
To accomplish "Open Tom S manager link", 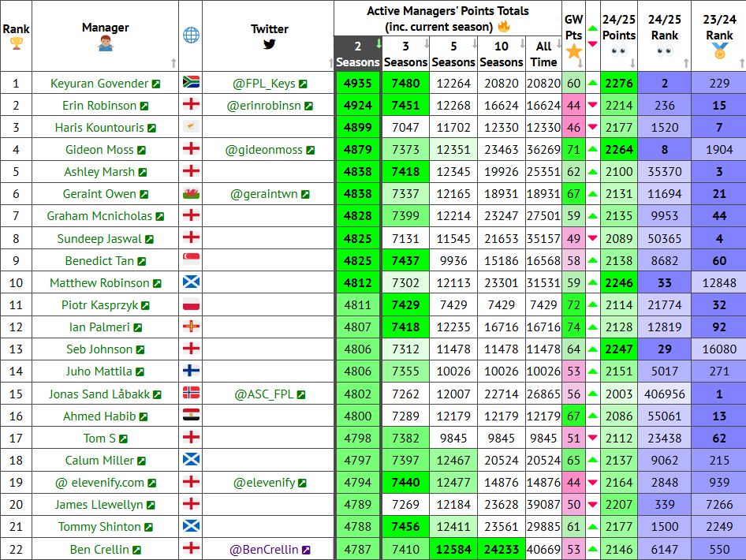I will click(x=105, y=439).
